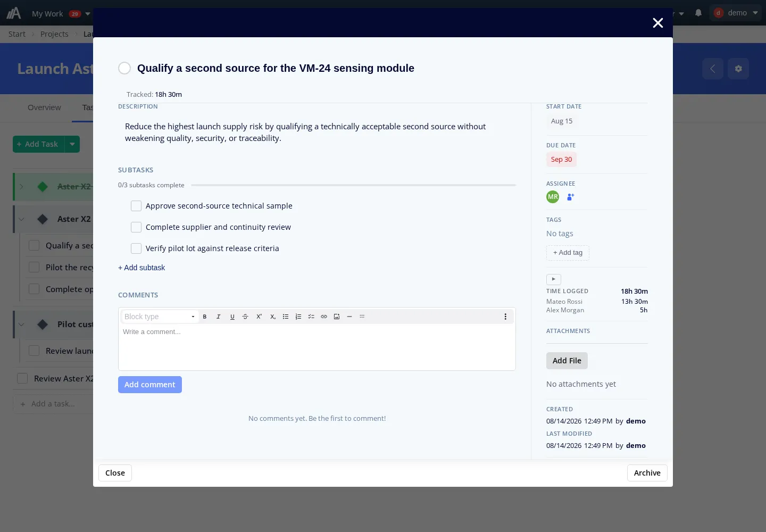
Task: Tick the 'Review Aster X2' task checkbox
Action: click(22, 378)
